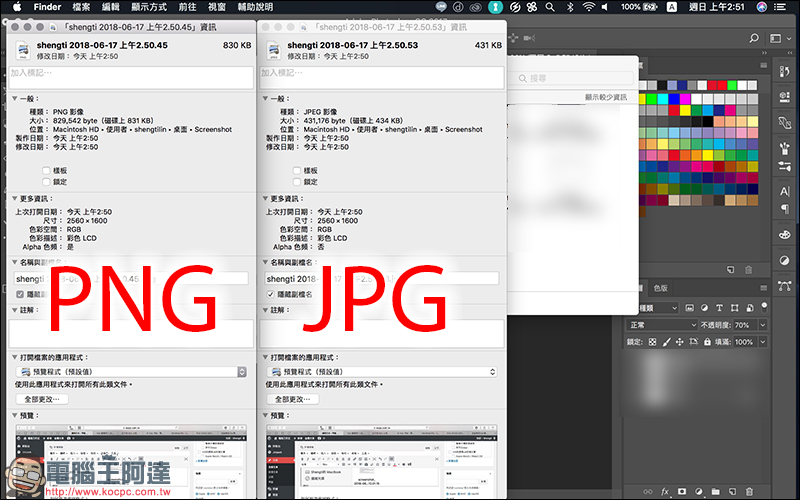Open the 輔助說明 menu
The width and height of the screenshot is (800, 500).
coord(255,7)
